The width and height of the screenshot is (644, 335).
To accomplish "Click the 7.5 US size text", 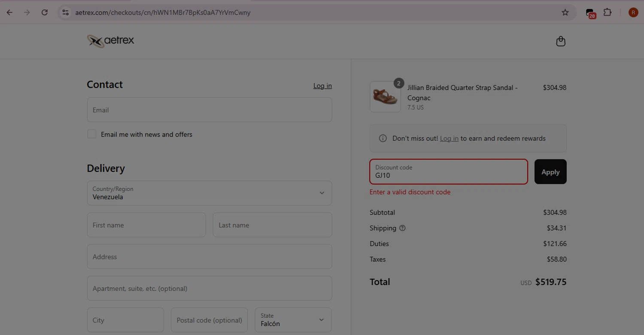I will click(x=416, y=107).
